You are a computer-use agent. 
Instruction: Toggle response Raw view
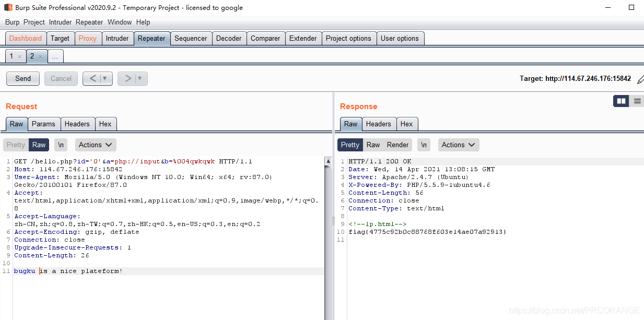[373, 145]
